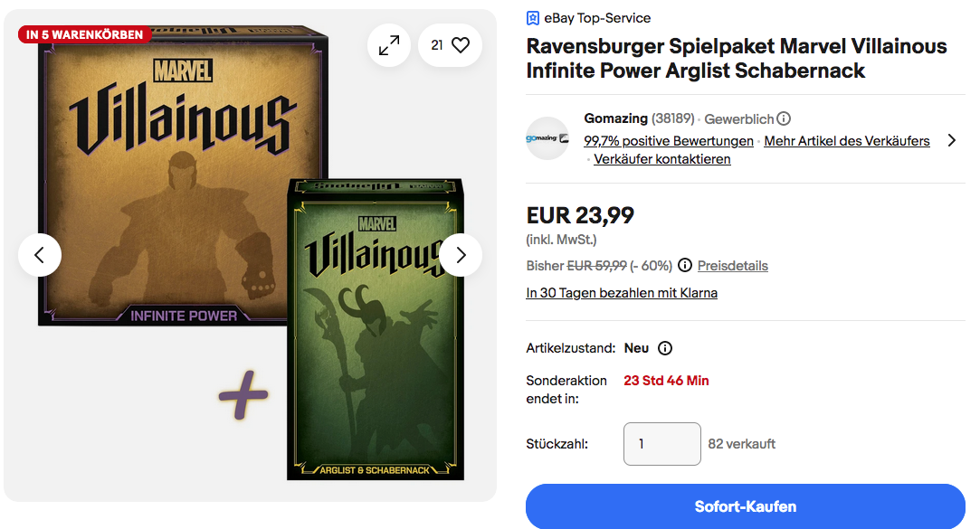Click the product title heading
Image resolution: width=980 pixels, height=529 pixels.
pyautogui.click(x=737, y=58)
